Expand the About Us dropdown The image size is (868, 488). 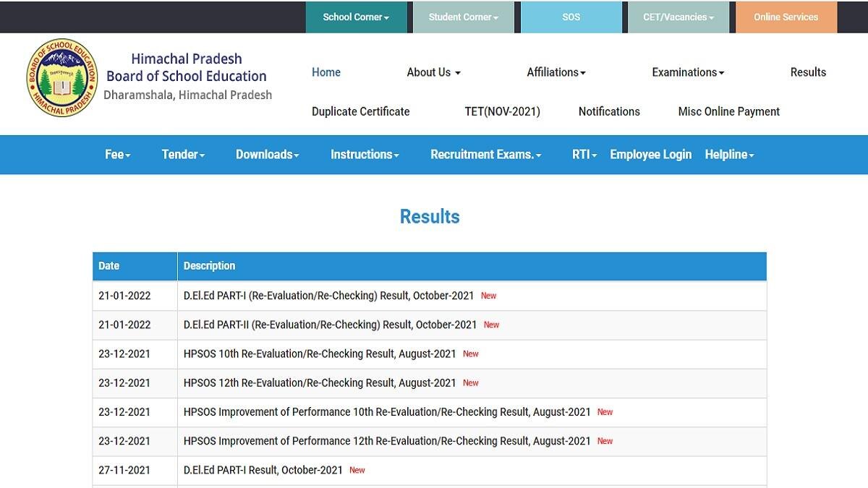click(433, 72)
